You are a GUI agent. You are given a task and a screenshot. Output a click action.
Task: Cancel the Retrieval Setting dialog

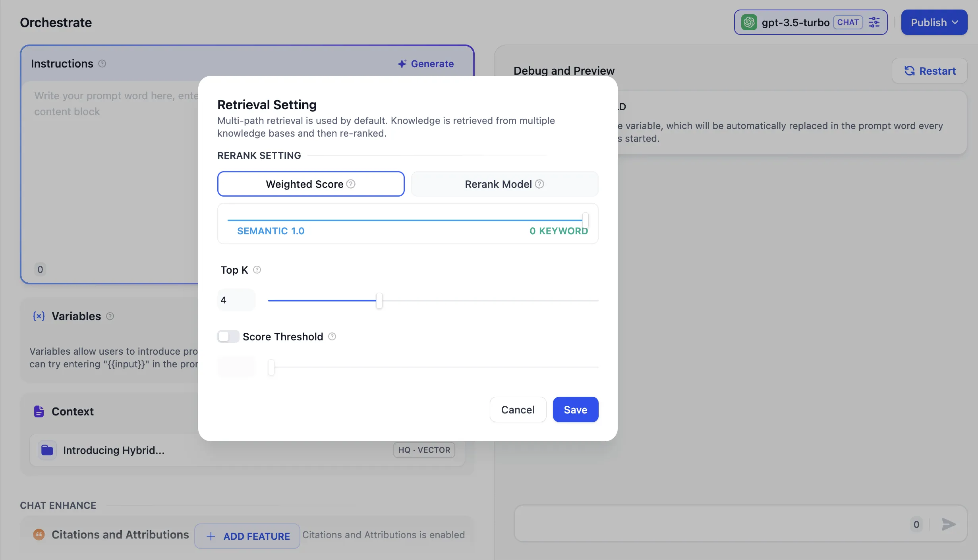pyautogui.click(x=518, y=409)
